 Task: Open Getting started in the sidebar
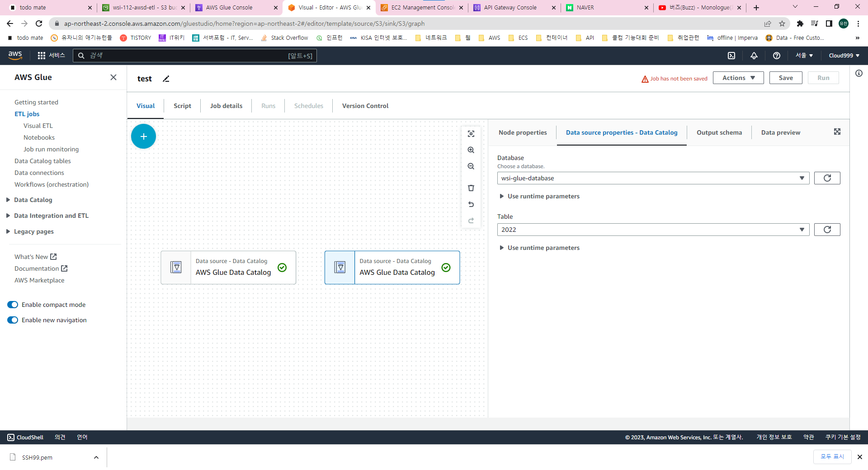click(36, 102)
